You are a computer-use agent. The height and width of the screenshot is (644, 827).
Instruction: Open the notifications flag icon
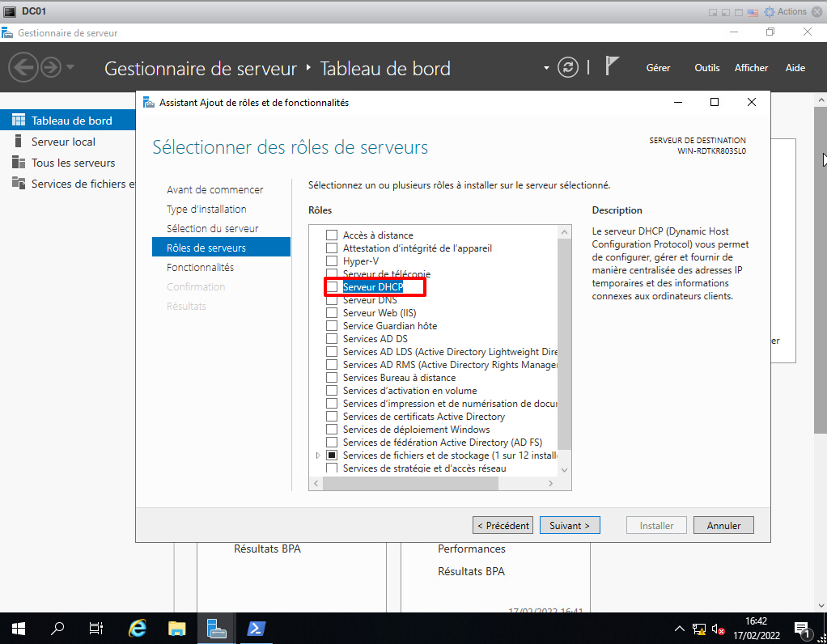pos(613,67)
